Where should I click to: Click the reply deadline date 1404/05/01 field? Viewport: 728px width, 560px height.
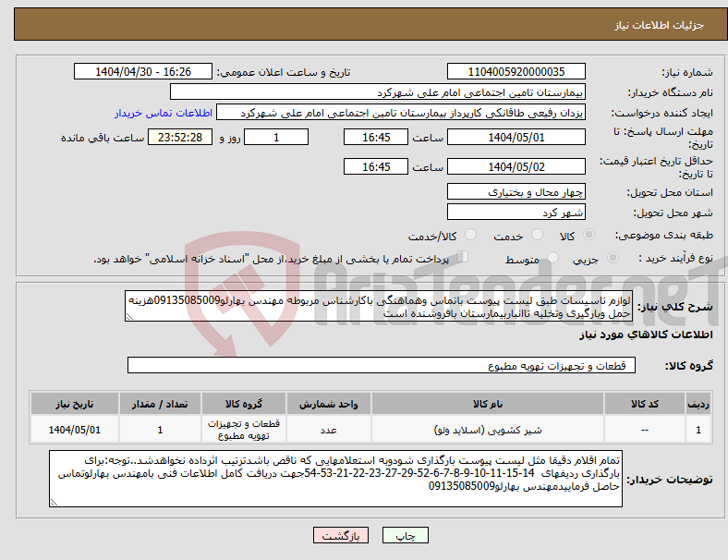pos(516,137)
